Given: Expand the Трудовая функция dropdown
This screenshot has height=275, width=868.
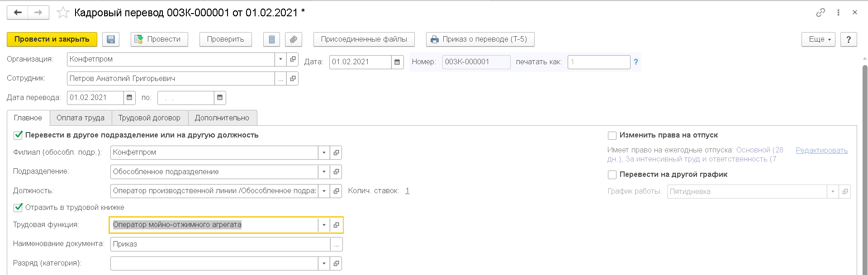Looking at the screenshot, I should coord(324,225).
